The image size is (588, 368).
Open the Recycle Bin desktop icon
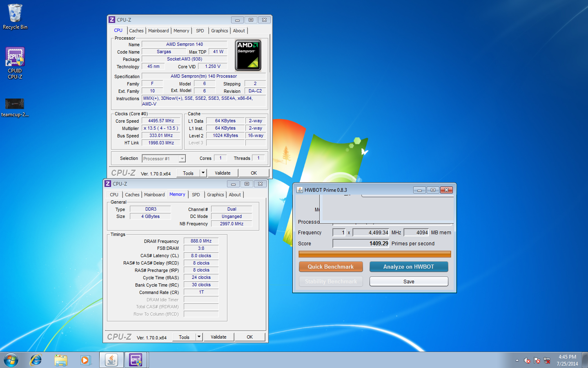point(15,17)
